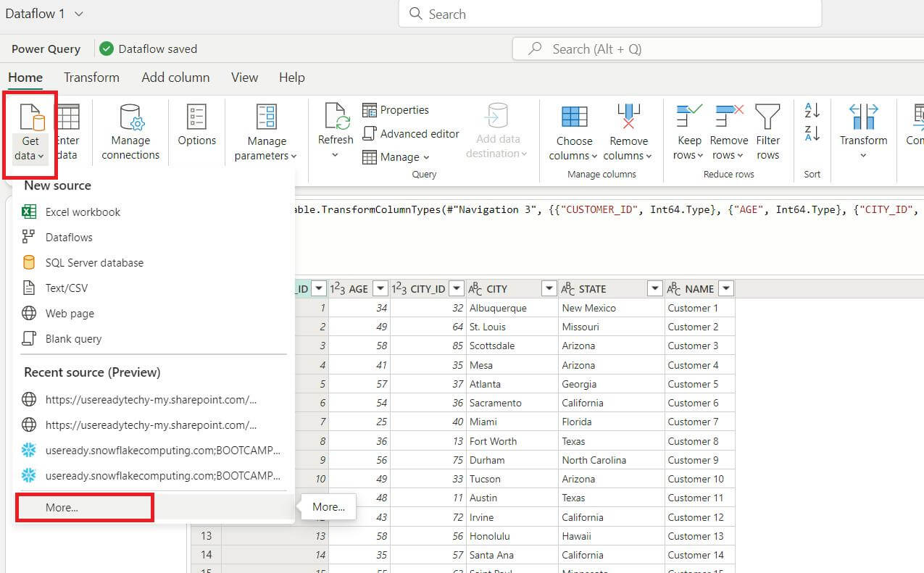Choose Web page source
Screen dimensions: 924x573
(x=153, y=314)
